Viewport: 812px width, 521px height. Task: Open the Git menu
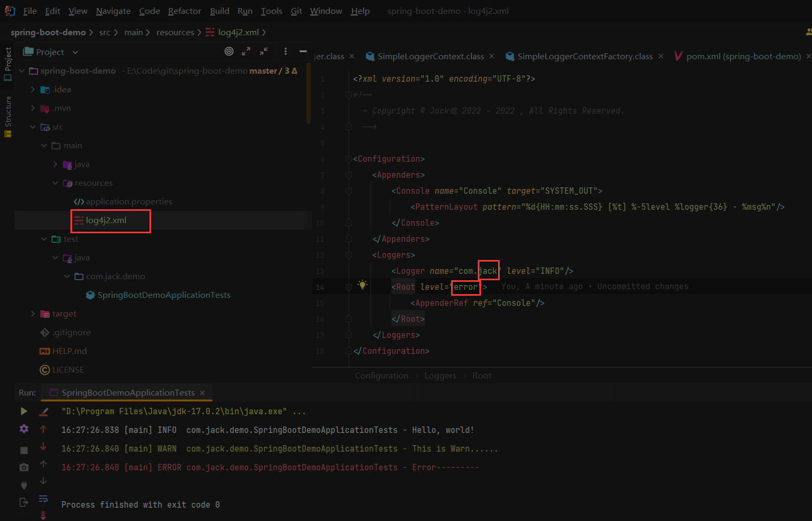click(296, 11)
